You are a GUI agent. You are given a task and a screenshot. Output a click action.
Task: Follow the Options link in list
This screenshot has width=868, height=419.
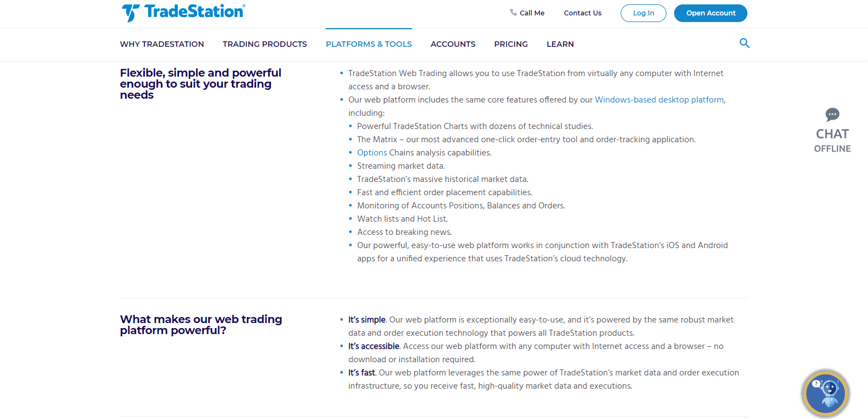coord(372,153)
